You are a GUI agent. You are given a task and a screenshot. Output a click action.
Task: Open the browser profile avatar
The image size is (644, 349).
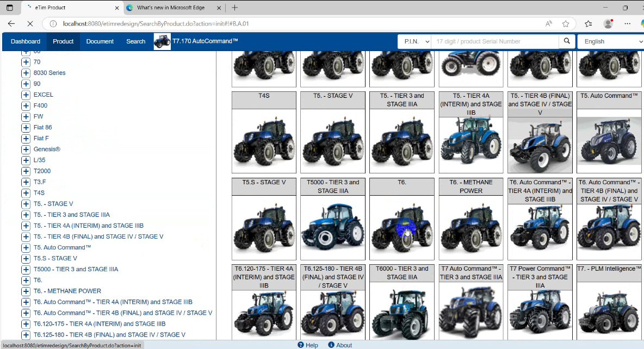[608, 24]
